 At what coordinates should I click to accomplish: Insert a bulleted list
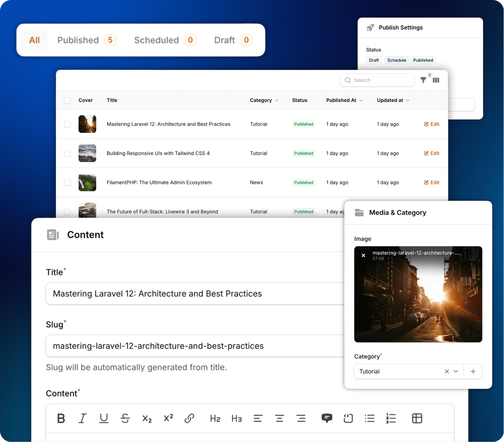tap(370, 418)
